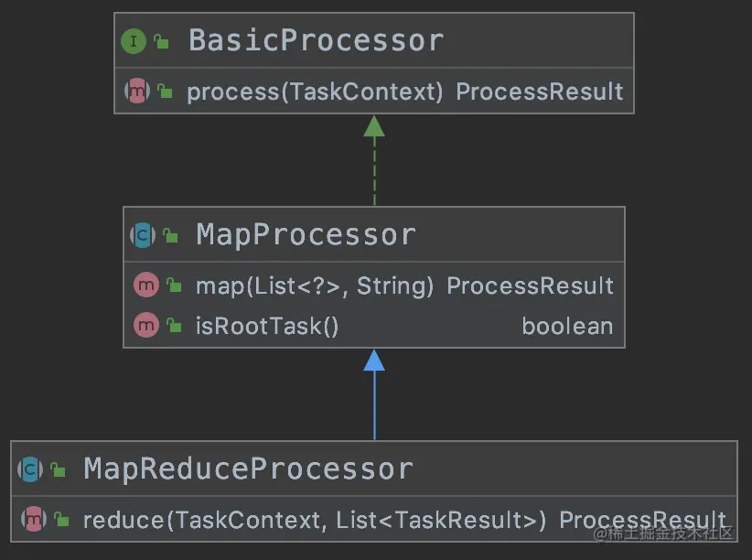This screenshot has width=752, height=560.
Task: Click the method icon next to reduce(TaskContext...)
Action: pos(34,520)
